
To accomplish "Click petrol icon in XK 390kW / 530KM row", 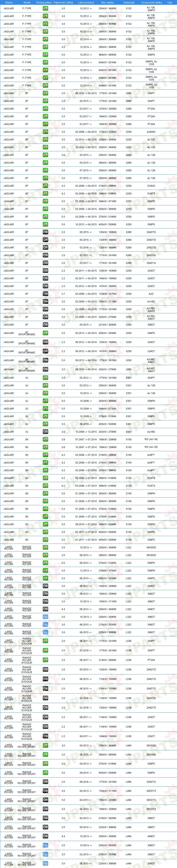I will click(x=45, y=524).
